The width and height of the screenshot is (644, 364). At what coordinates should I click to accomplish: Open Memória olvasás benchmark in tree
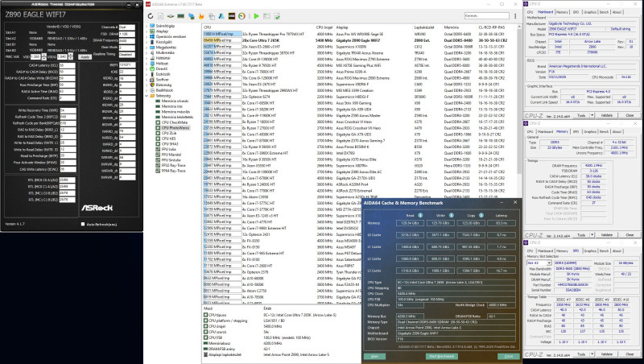pos(175,101)
